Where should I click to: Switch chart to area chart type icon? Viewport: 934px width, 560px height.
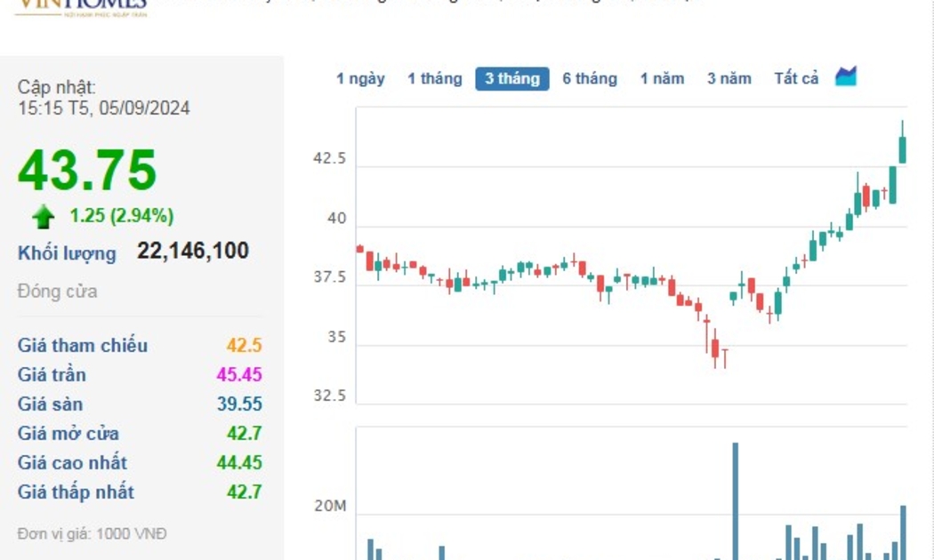[845, 77]
